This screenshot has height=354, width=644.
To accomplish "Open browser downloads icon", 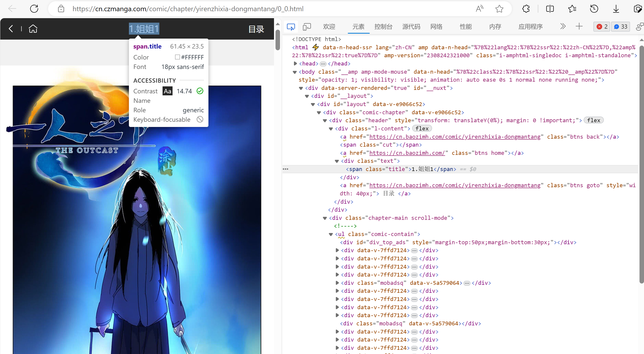I will pyautogui.click(x=616, y=9).
